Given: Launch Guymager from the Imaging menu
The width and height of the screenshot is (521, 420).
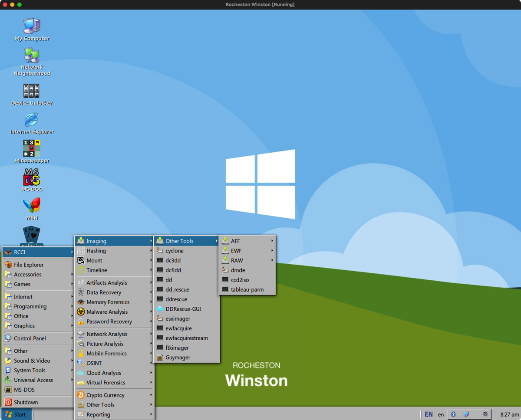Looking at the screenshot, I should (x=178, y=358).
